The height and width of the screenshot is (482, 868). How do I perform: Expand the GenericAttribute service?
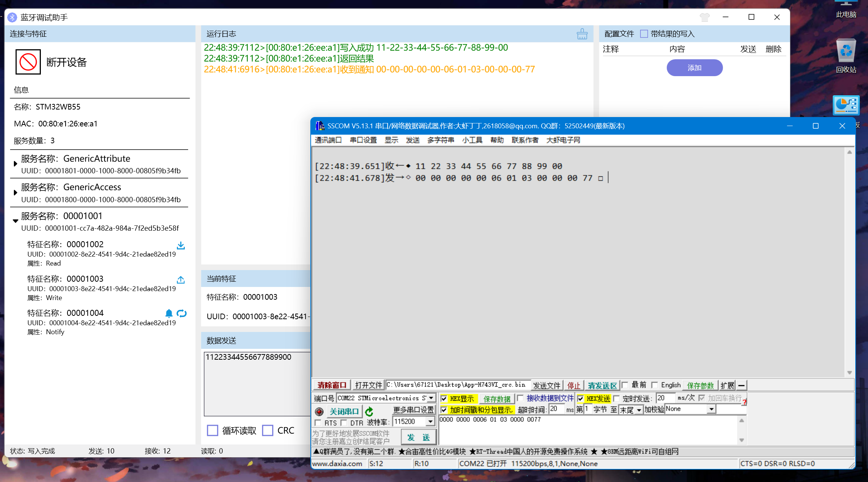pyautogui.click(x=15, y=164)
